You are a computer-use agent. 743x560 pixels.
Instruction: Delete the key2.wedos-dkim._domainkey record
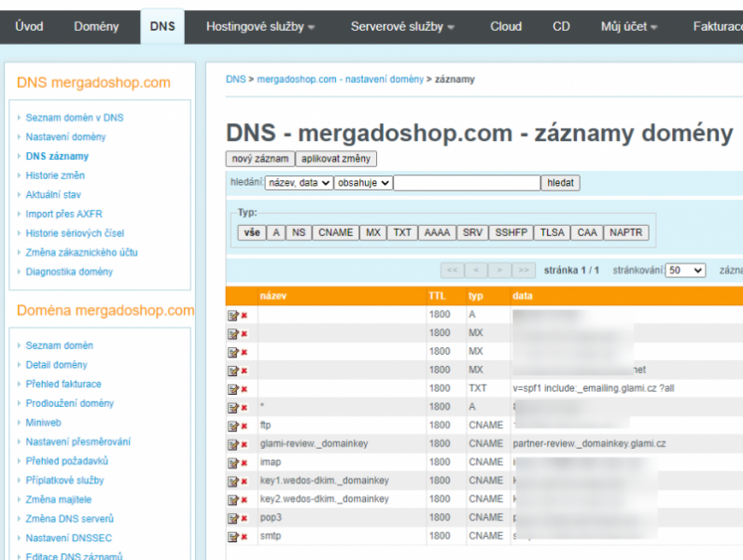[244, 500]
